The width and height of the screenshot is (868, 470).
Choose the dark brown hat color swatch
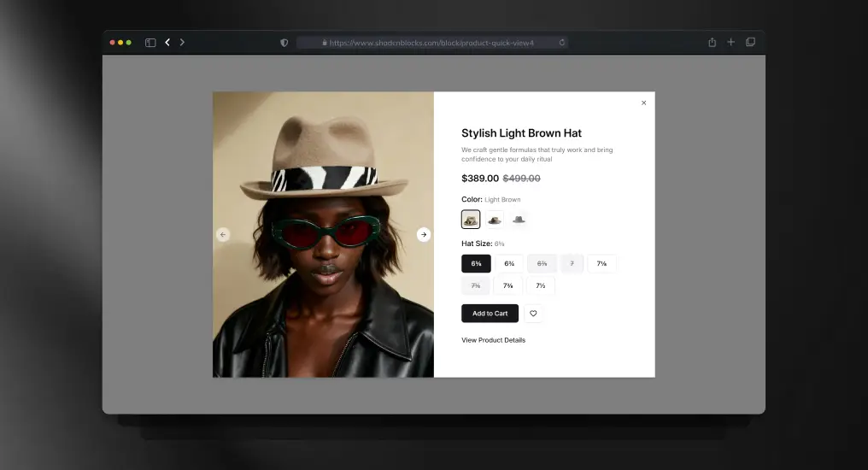495,220
